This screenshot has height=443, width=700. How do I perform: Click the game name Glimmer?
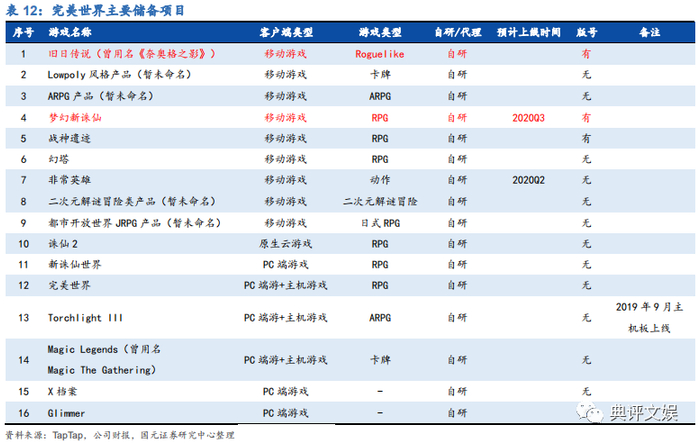[66, 413]
